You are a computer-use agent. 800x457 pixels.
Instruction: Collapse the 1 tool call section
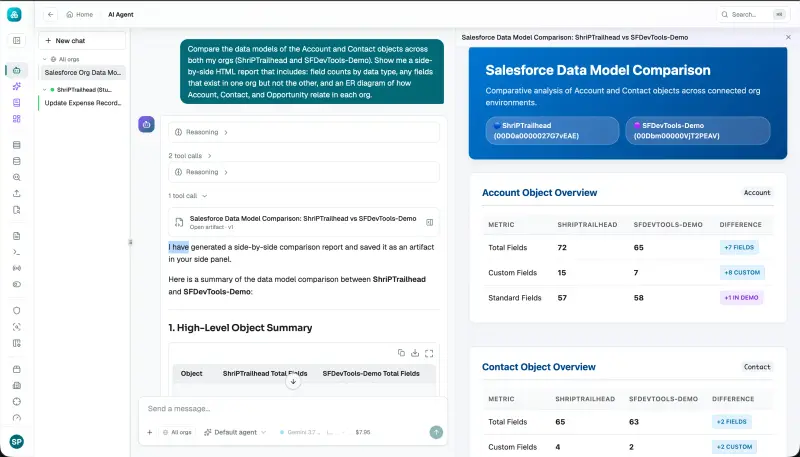click(188, 196)
